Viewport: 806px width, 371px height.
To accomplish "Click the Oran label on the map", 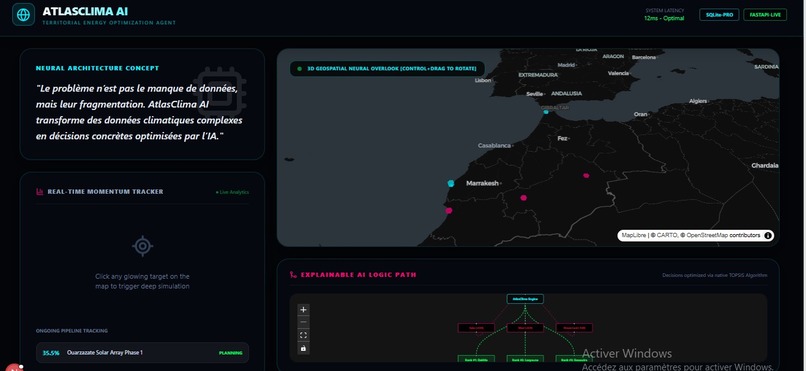I will 640,114.
